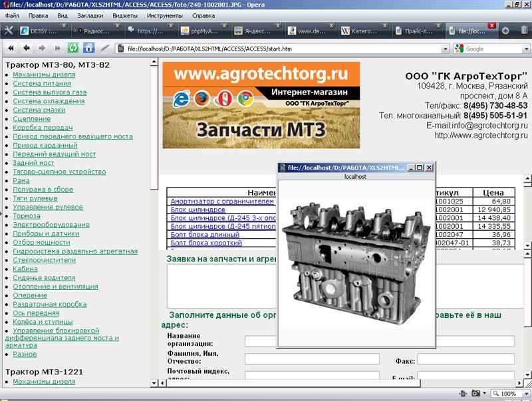Open the Правка menu

coord(38,15)
